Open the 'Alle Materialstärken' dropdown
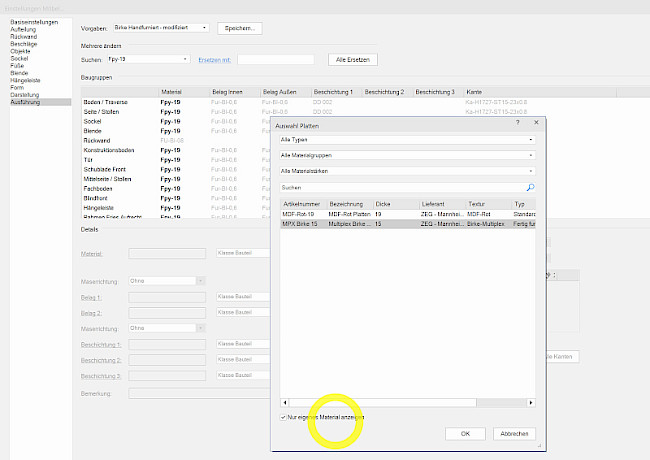Viewport: 650px width, 460px height. [x=407, y=172]
